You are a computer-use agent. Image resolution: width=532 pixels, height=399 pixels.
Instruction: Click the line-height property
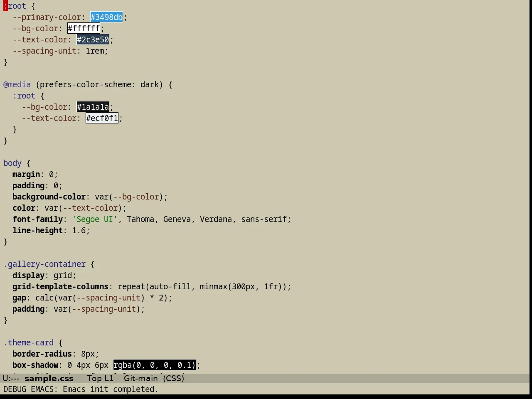pos(37,230)
